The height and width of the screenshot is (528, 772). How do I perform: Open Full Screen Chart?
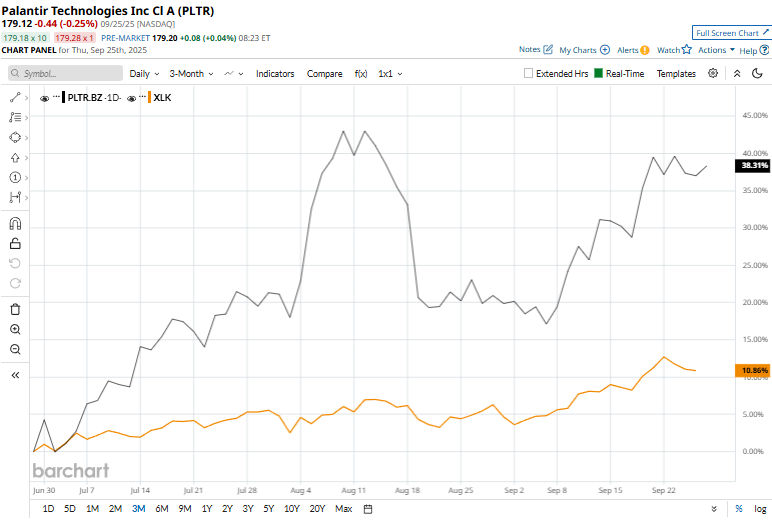tap(732, 33)
